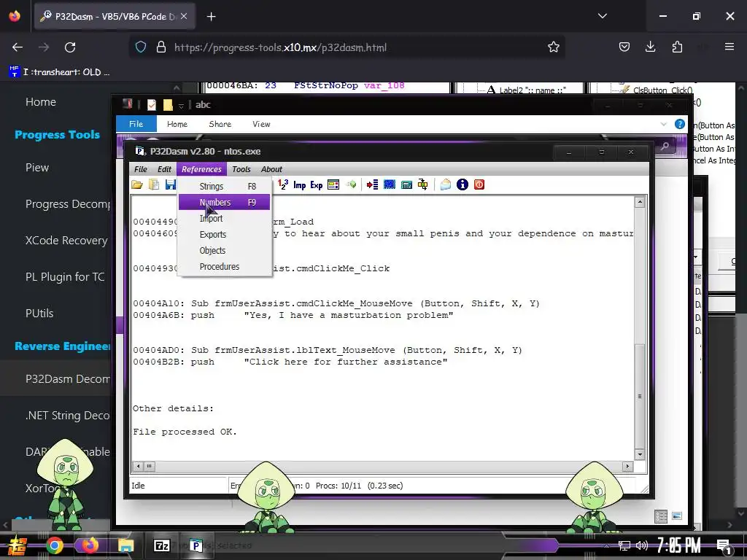Click File Explorer folder icon in taskbar
The height and width of the screenshot is (560, 747).
[x=125, y=545]
